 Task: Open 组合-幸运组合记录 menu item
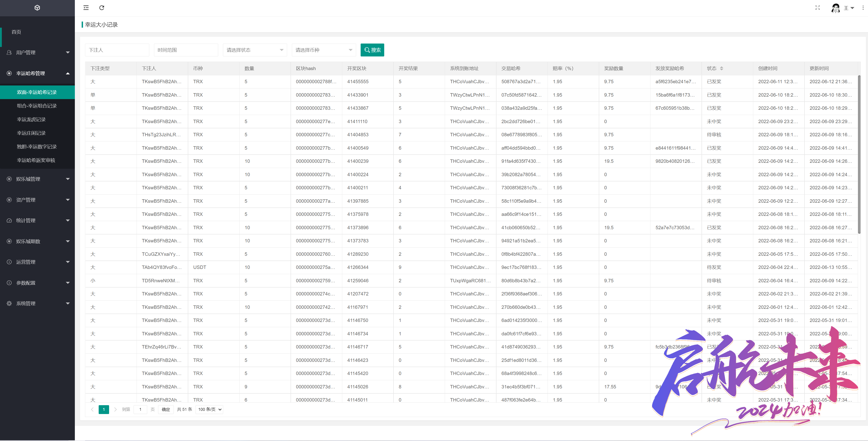37,106
